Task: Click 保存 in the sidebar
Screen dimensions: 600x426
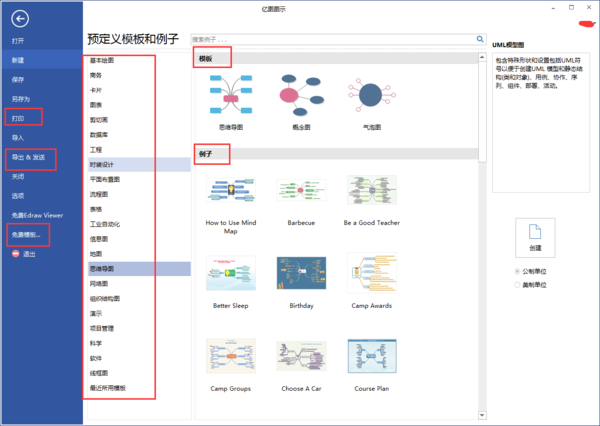Action: click(x=18, y=80)
